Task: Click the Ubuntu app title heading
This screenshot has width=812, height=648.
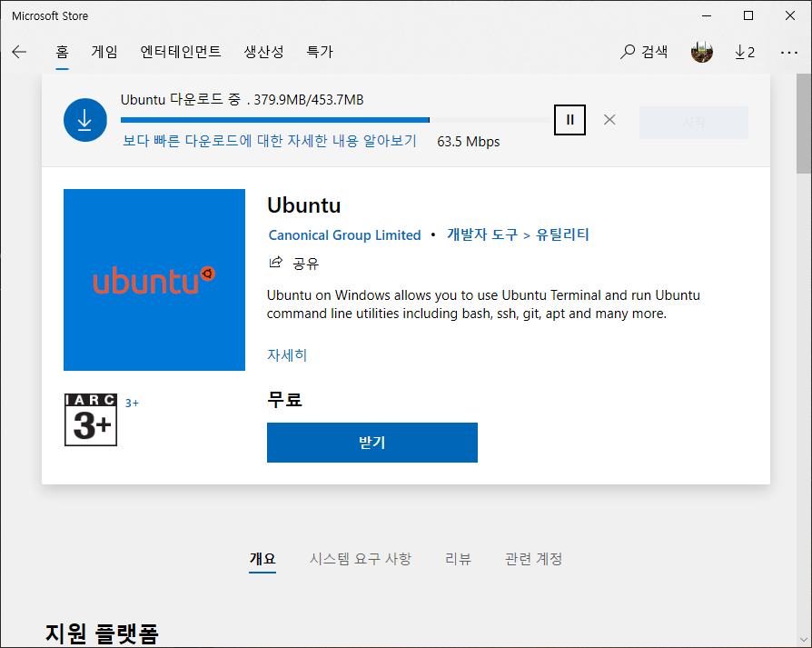Action: tap(304, 205)
